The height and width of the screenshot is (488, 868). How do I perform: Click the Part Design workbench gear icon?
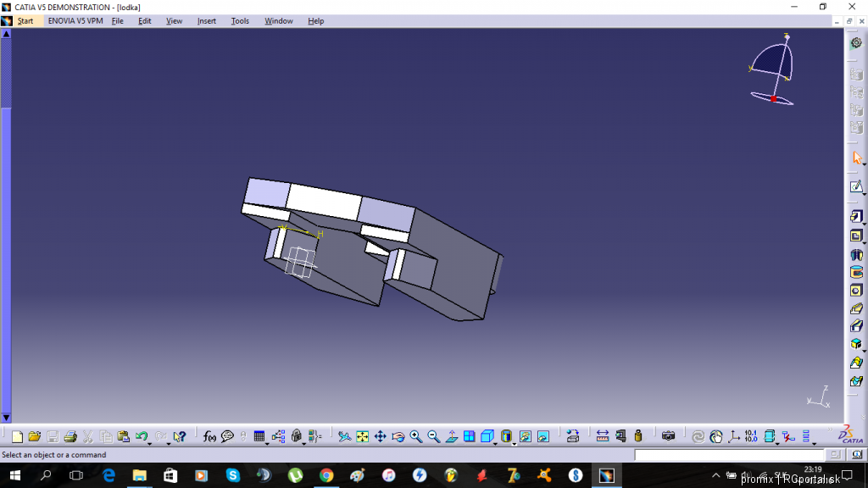(x=856, y=42)
